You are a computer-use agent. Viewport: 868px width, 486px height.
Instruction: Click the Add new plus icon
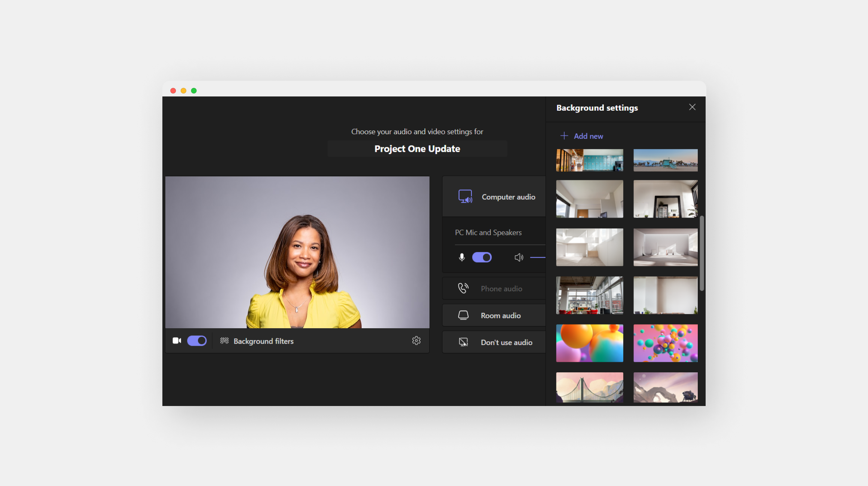564,136
